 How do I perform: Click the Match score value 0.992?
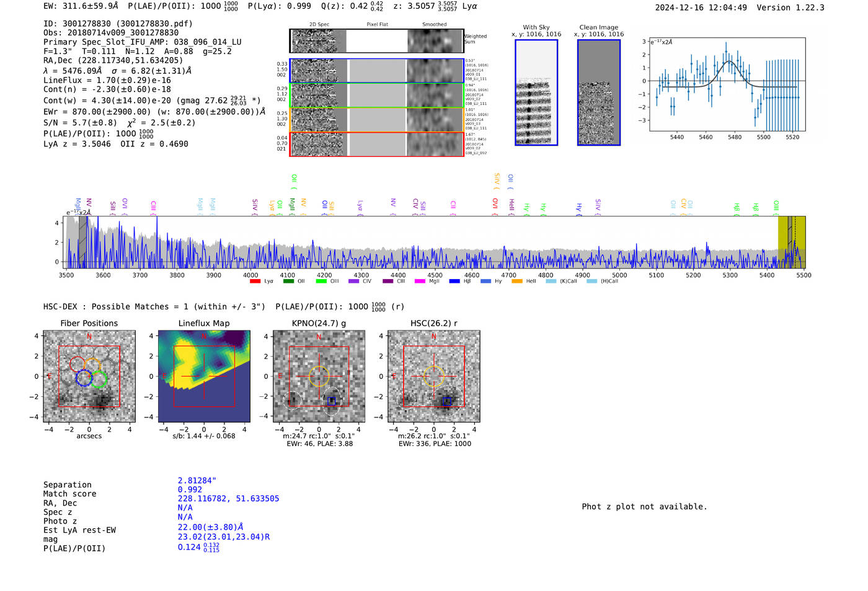coord(190,490)
